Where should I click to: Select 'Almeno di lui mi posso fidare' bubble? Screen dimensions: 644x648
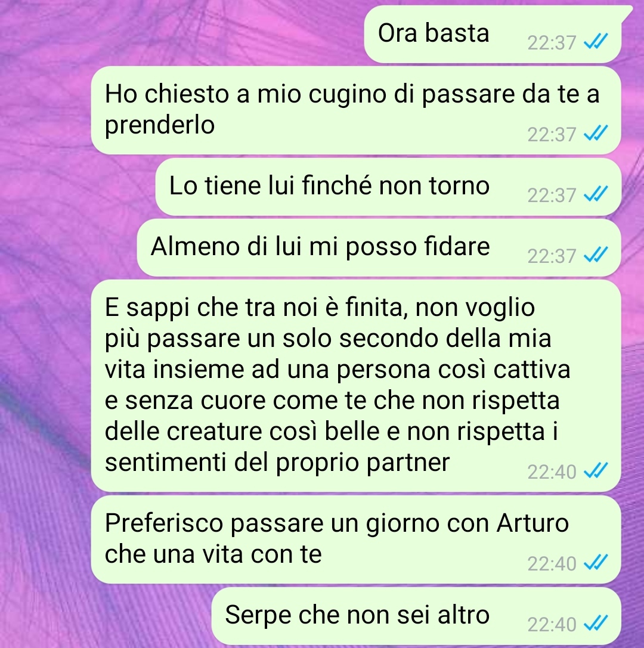point(379,247)
